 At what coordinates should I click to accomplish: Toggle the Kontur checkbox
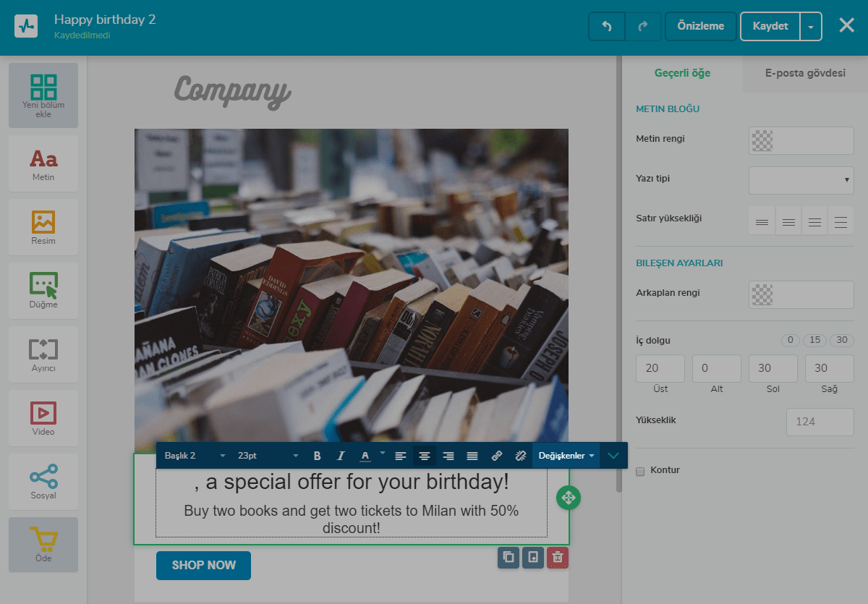[x=639, y=471]
